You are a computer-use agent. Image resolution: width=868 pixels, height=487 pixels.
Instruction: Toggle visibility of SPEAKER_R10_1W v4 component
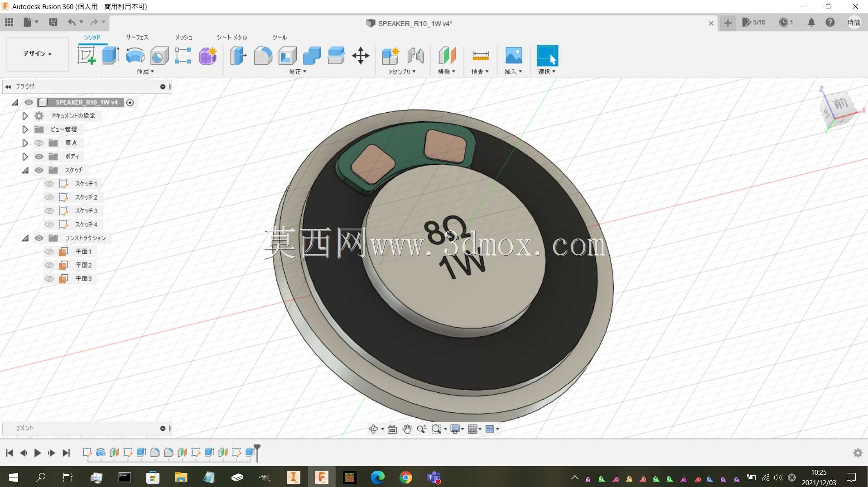pos(29,102)
